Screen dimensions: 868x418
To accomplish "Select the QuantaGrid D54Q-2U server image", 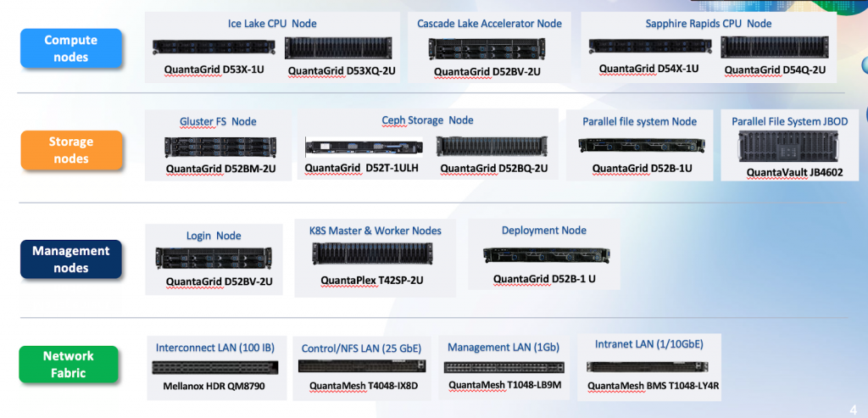I will [x=775, y=47].
